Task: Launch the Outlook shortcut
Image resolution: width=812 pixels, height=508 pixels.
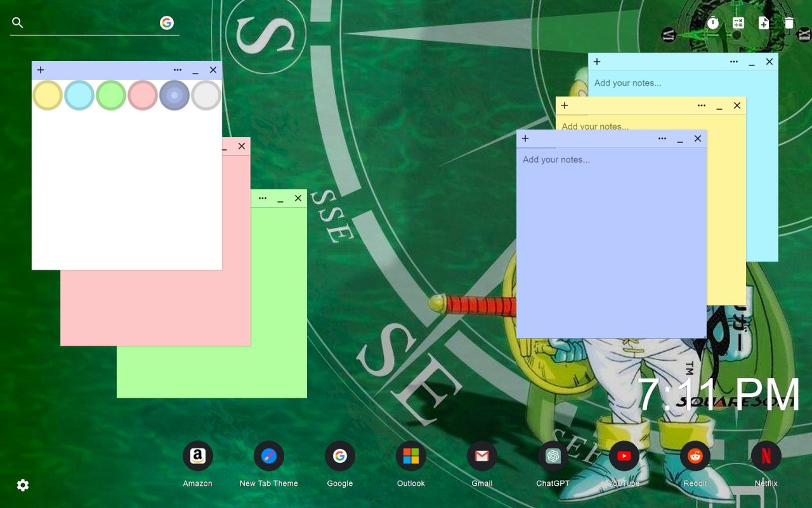Action: 411,456
